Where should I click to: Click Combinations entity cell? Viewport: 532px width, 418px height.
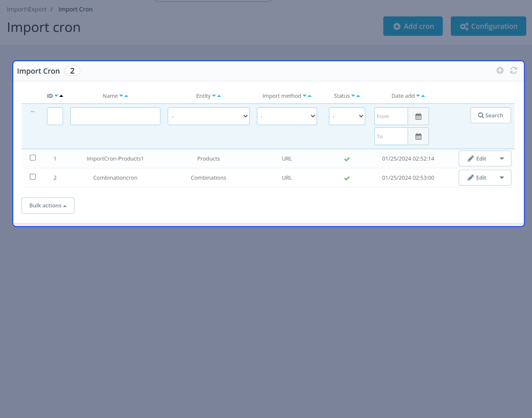point(209,178)
